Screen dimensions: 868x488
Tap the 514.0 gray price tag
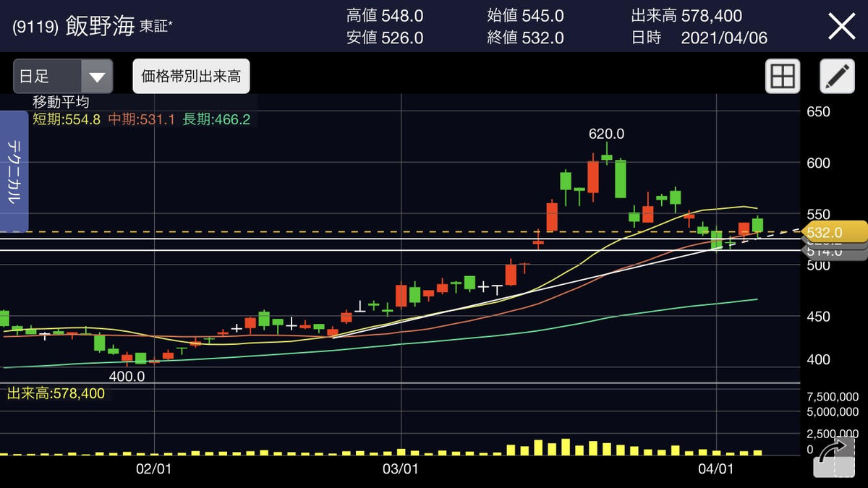coord(833,252)
